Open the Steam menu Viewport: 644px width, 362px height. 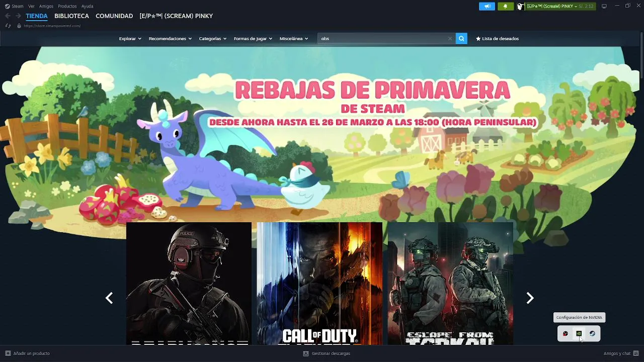(18, 6)
